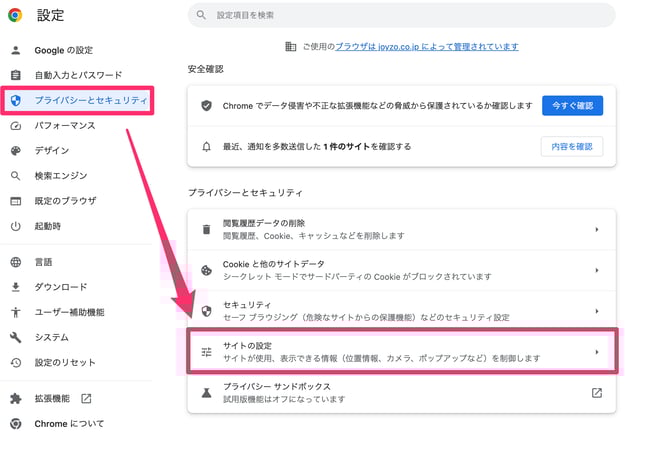The image size is (670, 469).
Task: Click the external link icon beside 拡張機能
Action: [x=86, y=399]
